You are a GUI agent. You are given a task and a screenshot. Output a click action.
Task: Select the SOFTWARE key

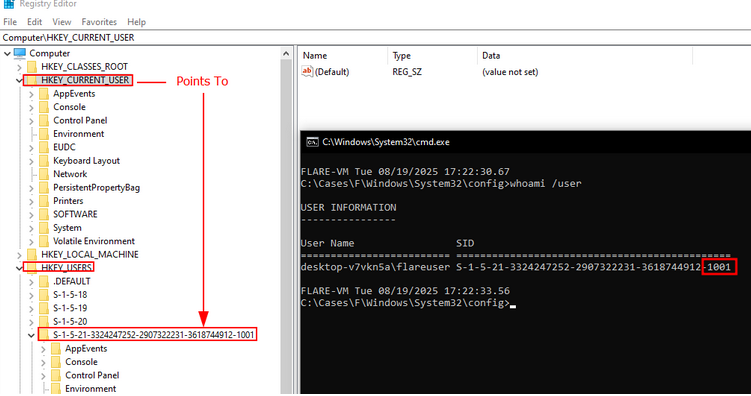[75, 214]
